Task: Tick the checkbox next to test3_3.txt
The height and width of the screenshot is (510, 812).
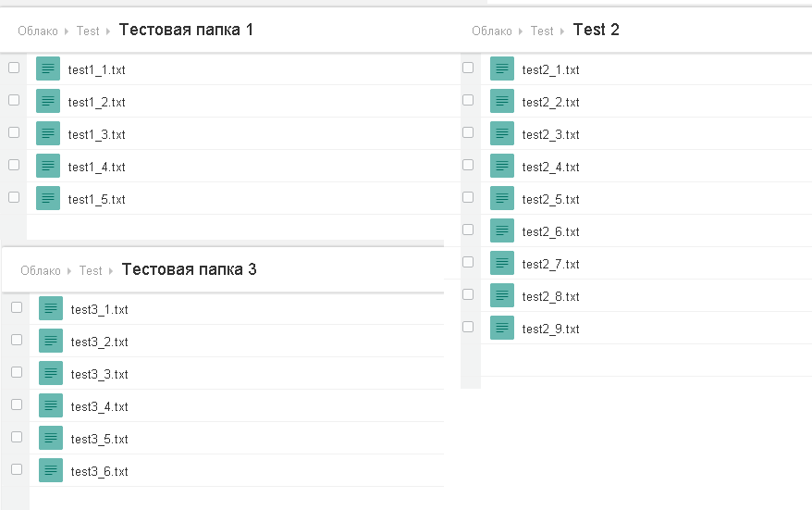Action: 17,372
